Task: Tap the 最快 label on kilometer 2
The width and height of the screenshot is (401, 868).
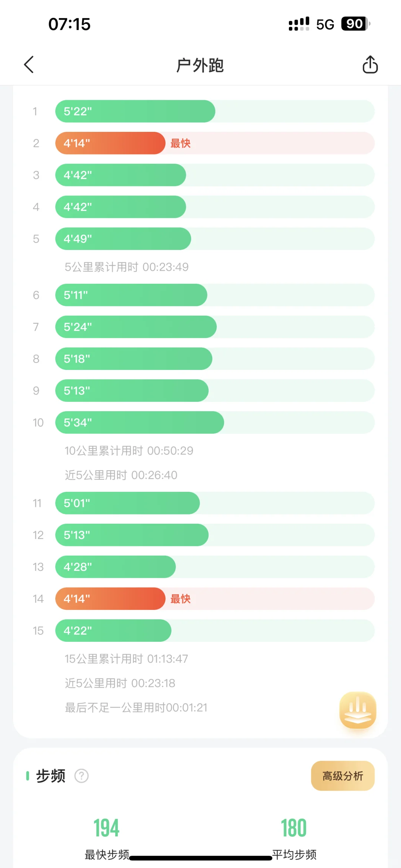Action: tap(180, 143)
